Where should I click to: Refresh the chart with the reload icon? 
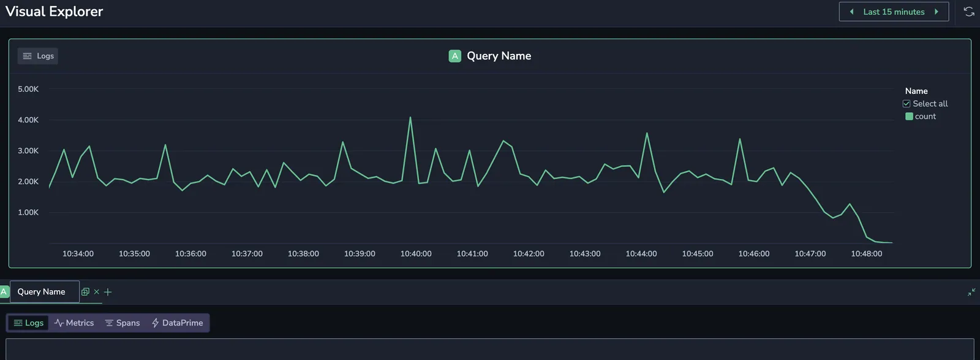click(x=969, y=12)
